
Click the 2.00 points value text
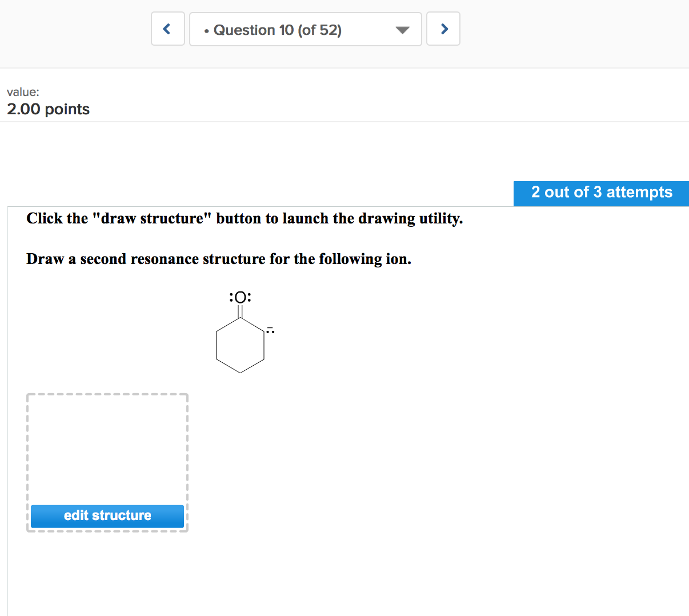tap(48, 109)
